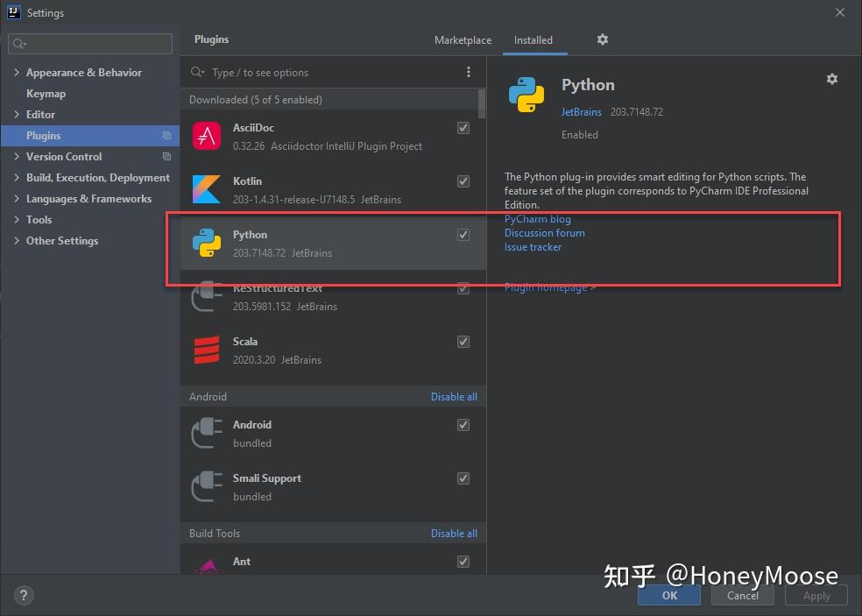Open the plugin options gear above Installed tab
Viewport: 862px width, 616px height.
click(x=602, y=39)
